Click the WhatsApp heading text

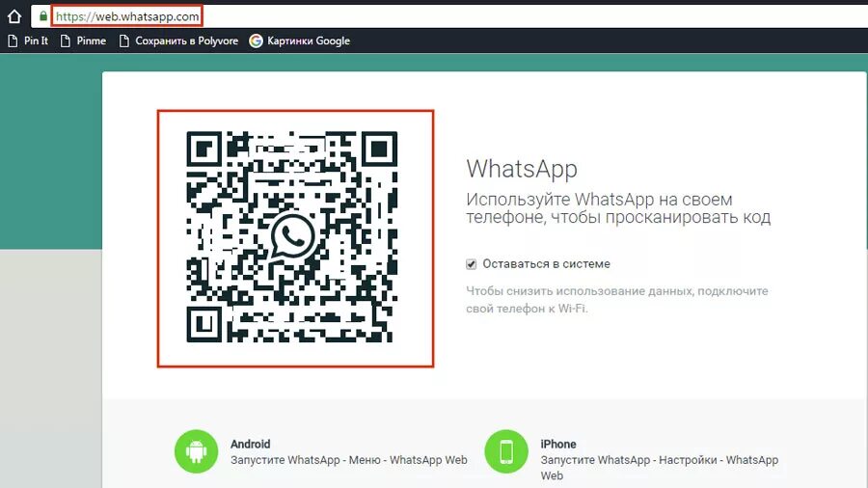522,169
